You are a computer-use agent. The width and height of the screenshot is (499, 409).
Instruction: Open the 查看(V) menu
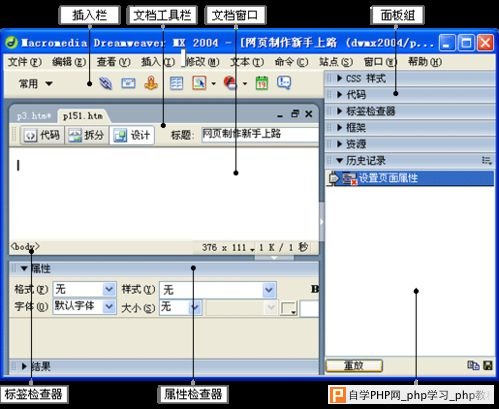[113, 62]
